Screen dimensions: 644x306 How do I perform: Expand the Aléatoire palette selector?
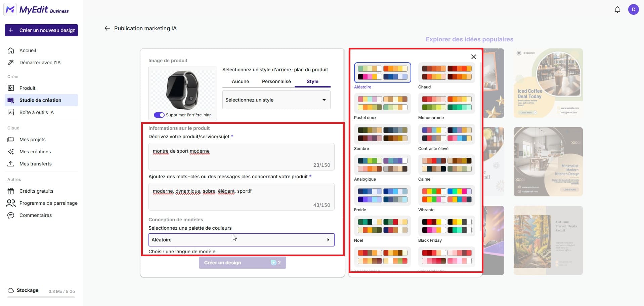(241, 239)
